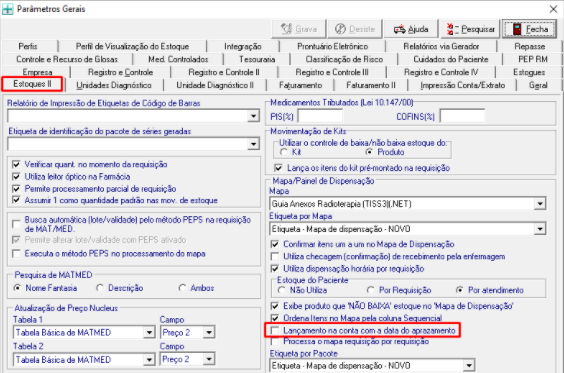
Task: Select Nome Fantasia radio option
Action: coord(17,288)
